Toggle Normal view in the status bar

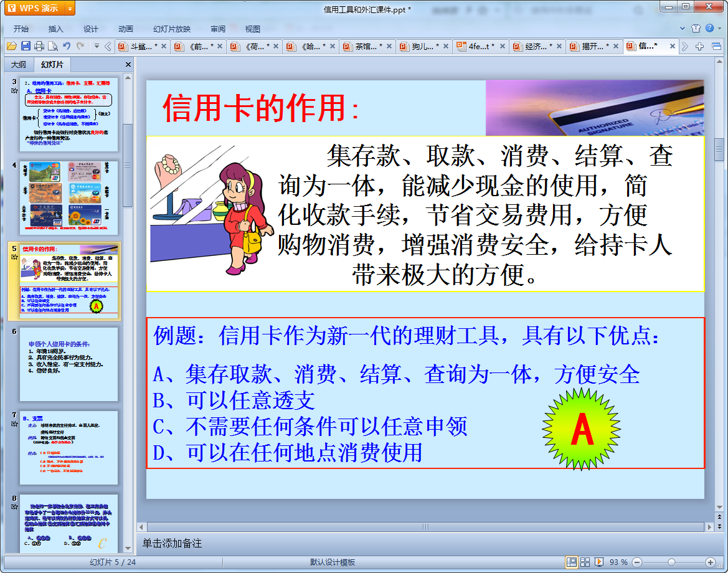[x=573, y=561]
